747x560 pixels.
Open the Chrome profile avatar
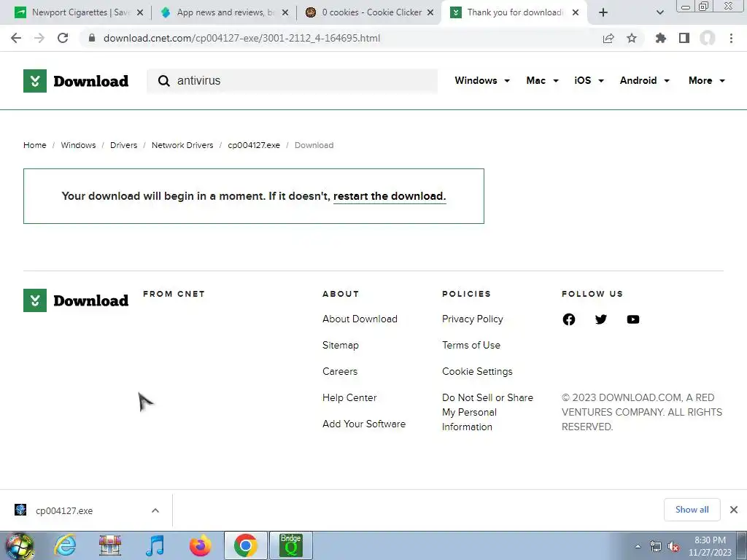pos(708,38)
